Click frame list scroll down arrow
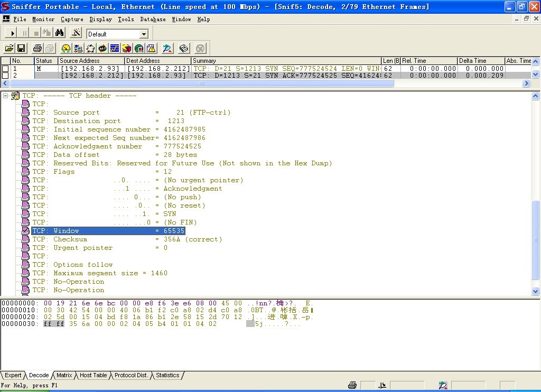This screenshot has width=541, height=392. pos(536,74)
